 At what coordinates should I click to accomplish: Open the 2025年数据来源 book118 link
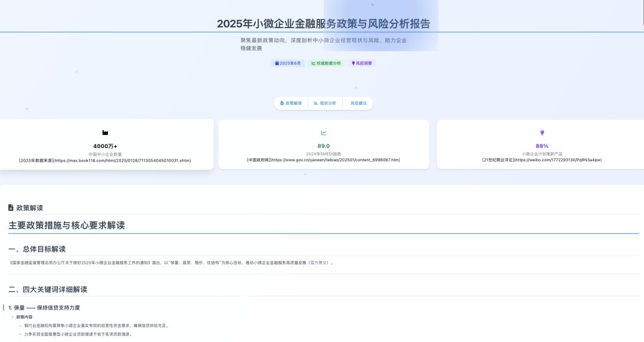[105, 161]
